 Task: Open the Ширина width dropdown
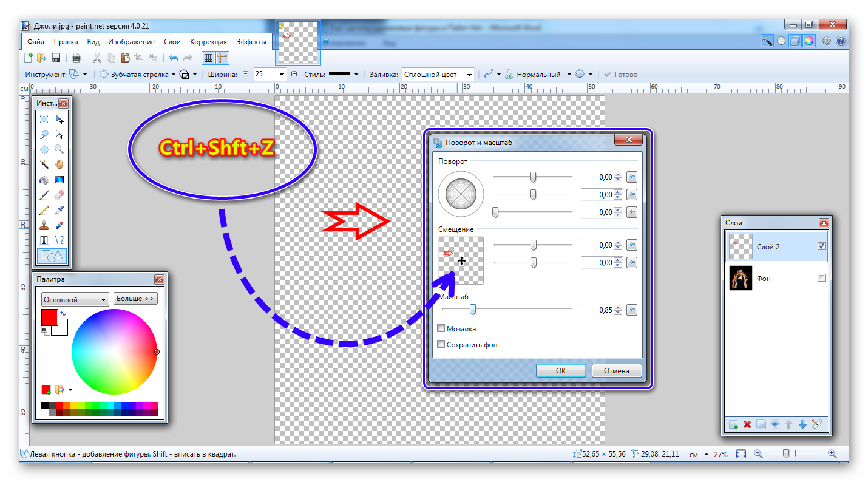(x=281, y=75)
